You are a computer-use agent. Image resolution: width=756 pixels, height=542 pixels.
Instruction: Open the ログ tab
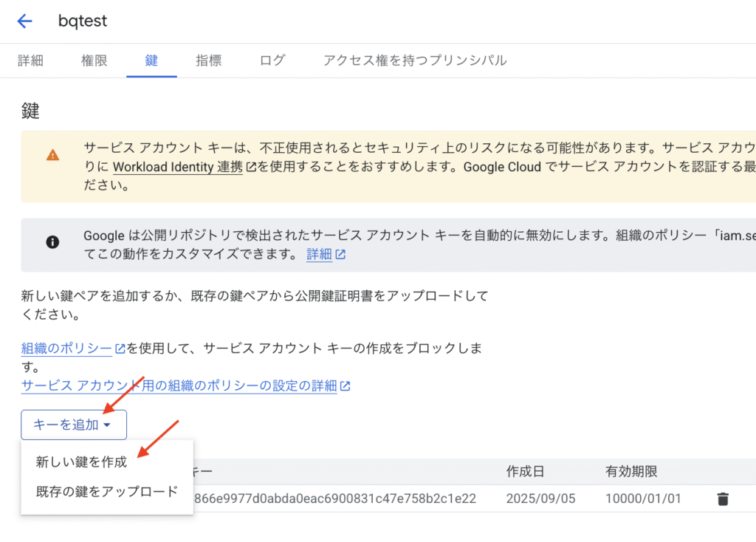click(272, 61)
